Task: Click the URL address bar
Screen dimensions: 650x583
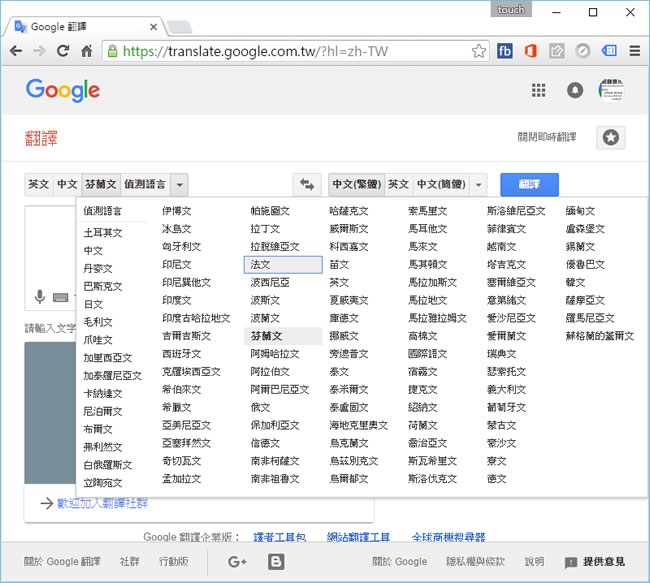Action: tap(296, 51)
